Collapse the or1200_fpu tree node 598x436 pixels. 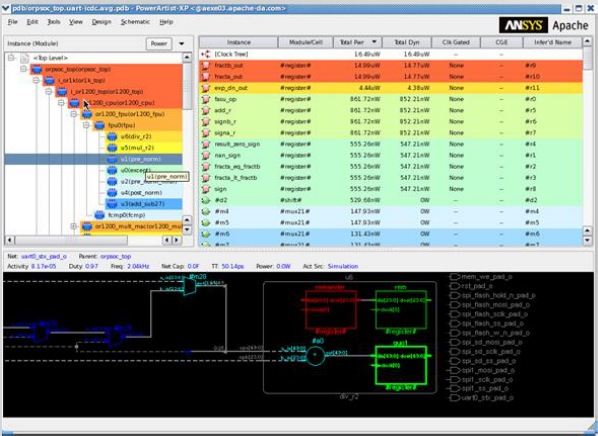[74, 114]
